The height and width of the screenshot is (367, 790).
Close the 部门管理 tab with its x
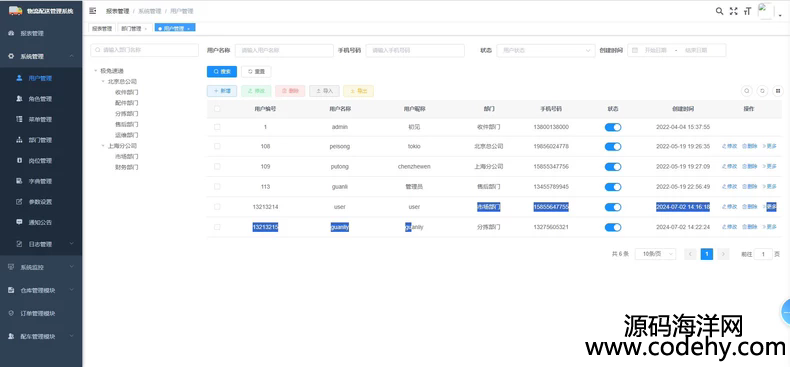146,29
